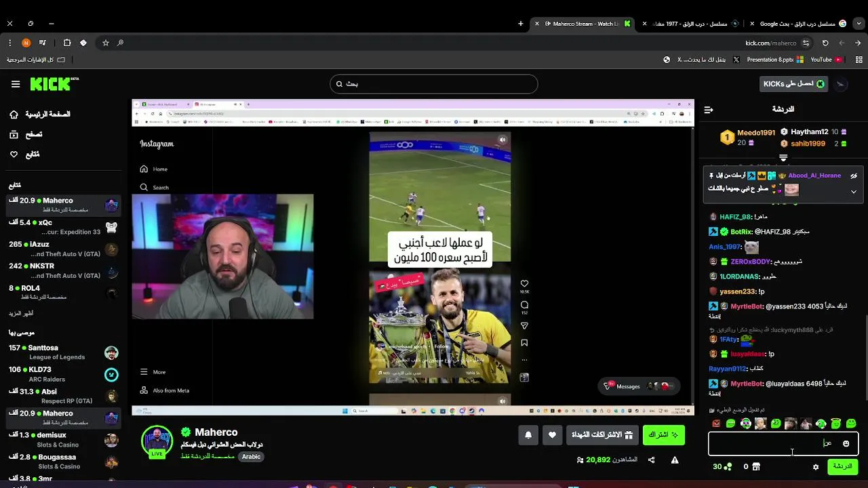Open chat settings gear icon
868x488 pixels.
pyautogui.click(x=816, y=467)
